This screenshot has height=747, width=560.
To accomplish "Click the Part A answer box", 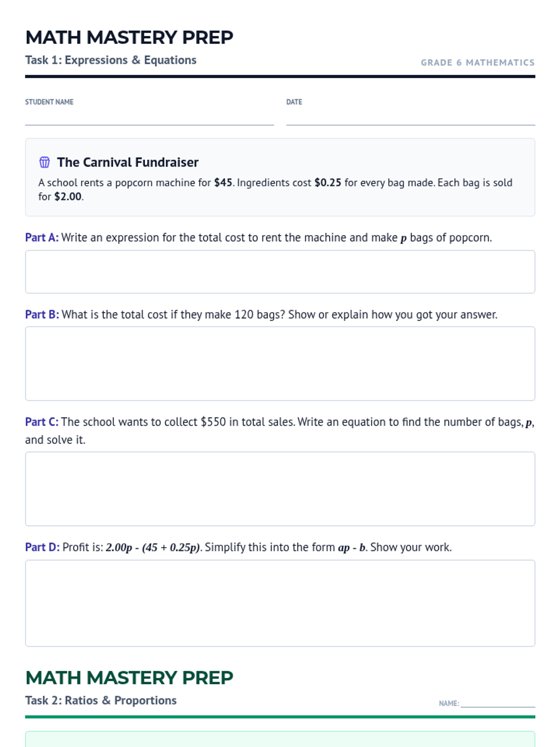I will coord(280,272).
